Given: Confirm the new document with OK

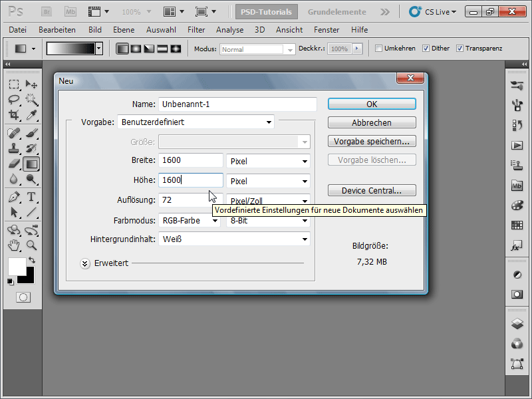Looking at the screenshot, I should [x=372, y=104].
